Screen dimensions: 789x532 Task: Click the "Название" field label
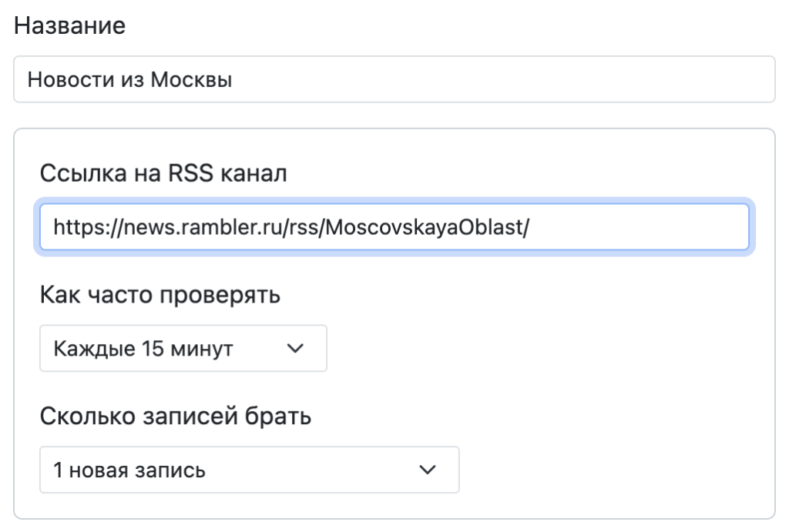tap(69, 26)
